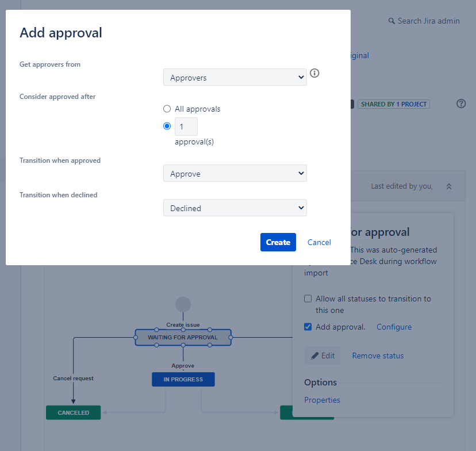Open the Transition when approved dropdown
Screen dimensions: 476x451
(x=235, y=173)
